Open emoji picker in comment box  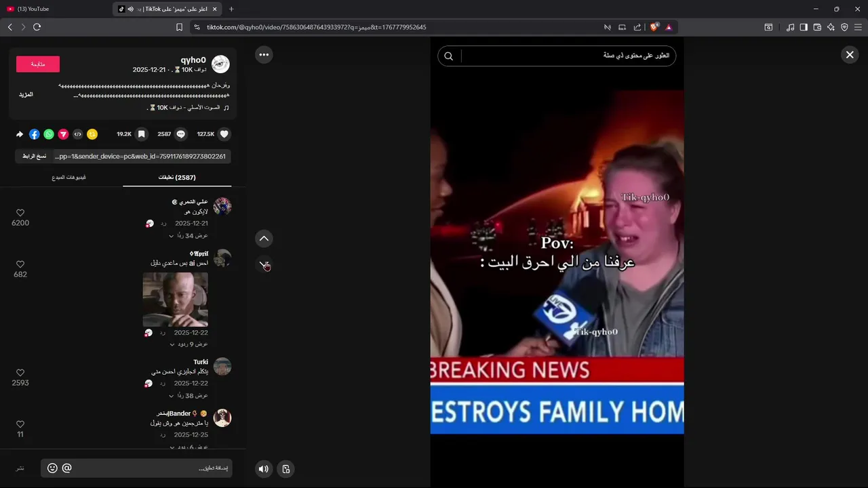click(52, 468)
